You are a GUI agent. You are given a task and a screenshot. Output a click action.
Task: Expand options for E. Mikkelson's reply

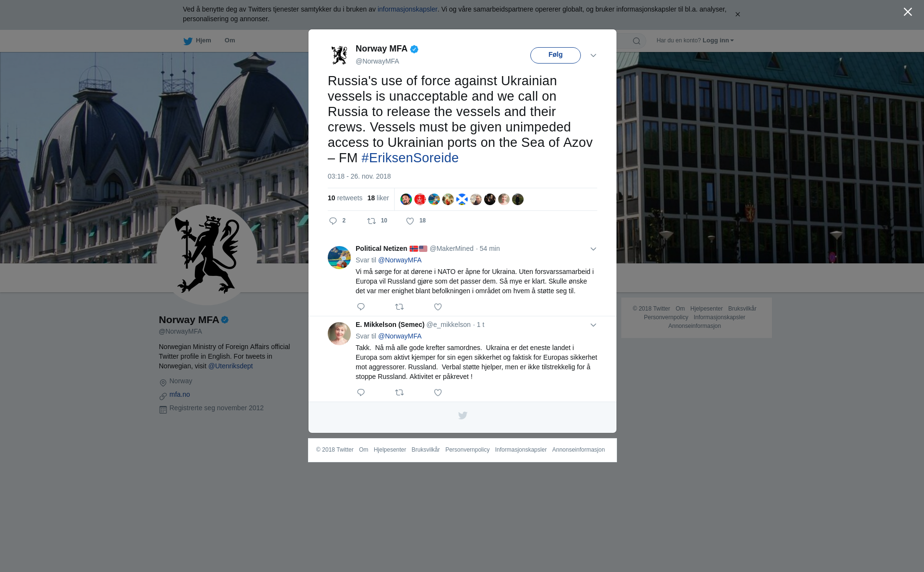click(593, 325)
